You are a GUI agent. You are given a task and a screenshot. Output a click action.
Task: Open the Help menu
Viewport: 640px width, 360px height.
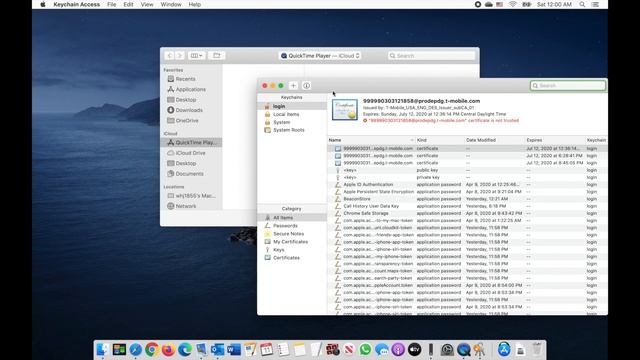pyautogui.click(x=195, y=4)
